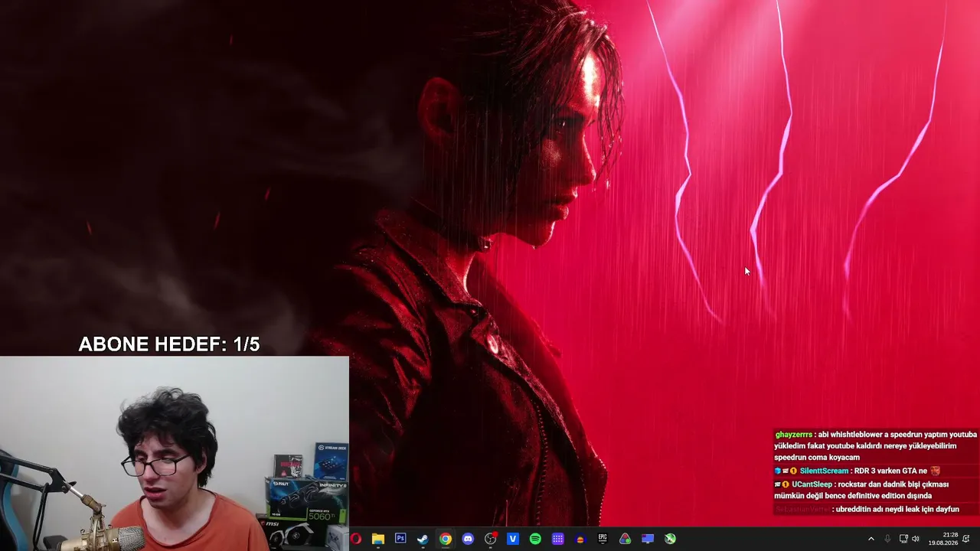
Task: Show hidden system tray icons
Action: pos(871,539)
